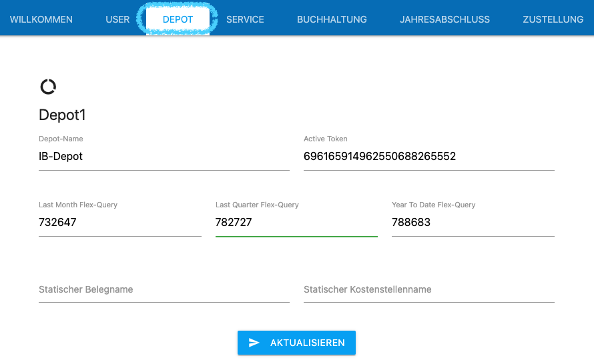The image size is (594, 364).
Task: Select the DEPOT tab
Action: (x=178, y=19)
